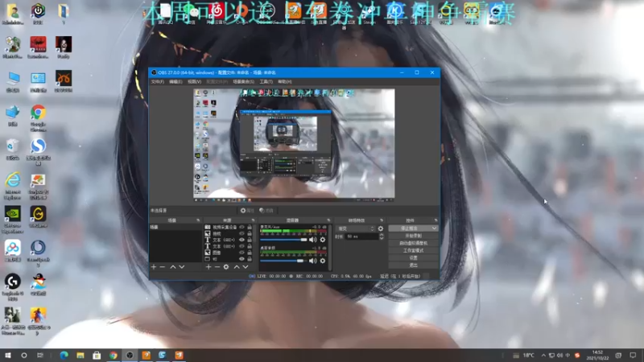Open 文件(F) menu
The height and width of the screenshot is (362, 644).
click(157, 82)
